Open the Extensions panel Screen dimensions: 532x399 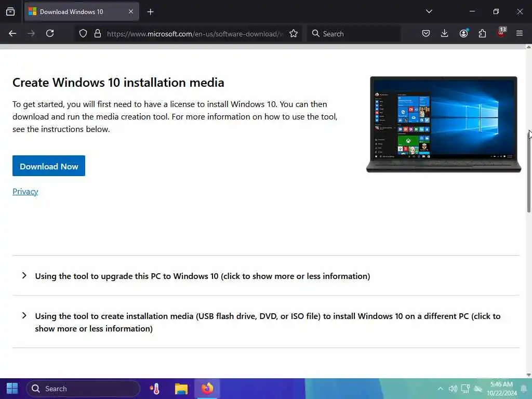(482, 33)
